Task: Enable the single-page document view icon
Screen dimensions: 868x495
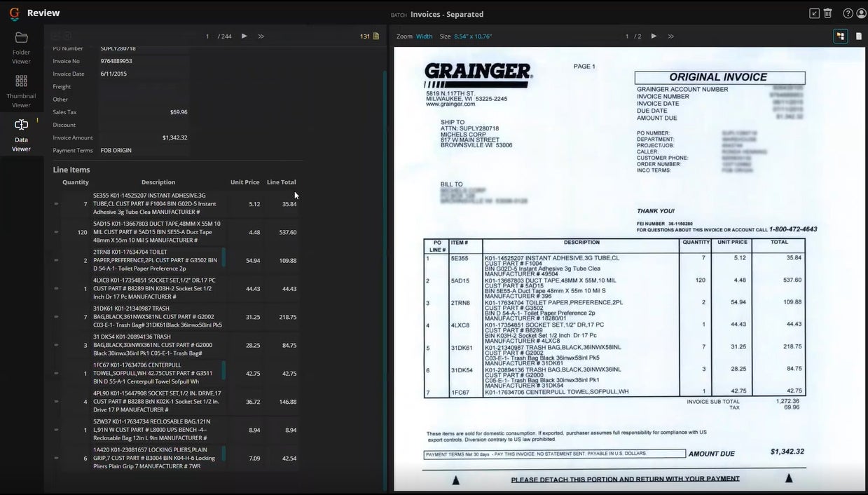Action: [859, 36]
